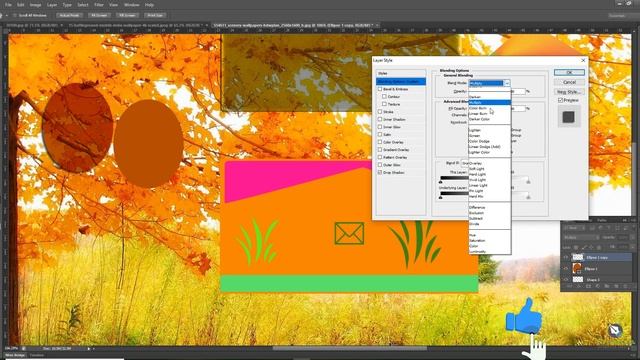Choose Color Dodge blend mode option
This screenshot has height=360, width=640.
coord(479,141)
